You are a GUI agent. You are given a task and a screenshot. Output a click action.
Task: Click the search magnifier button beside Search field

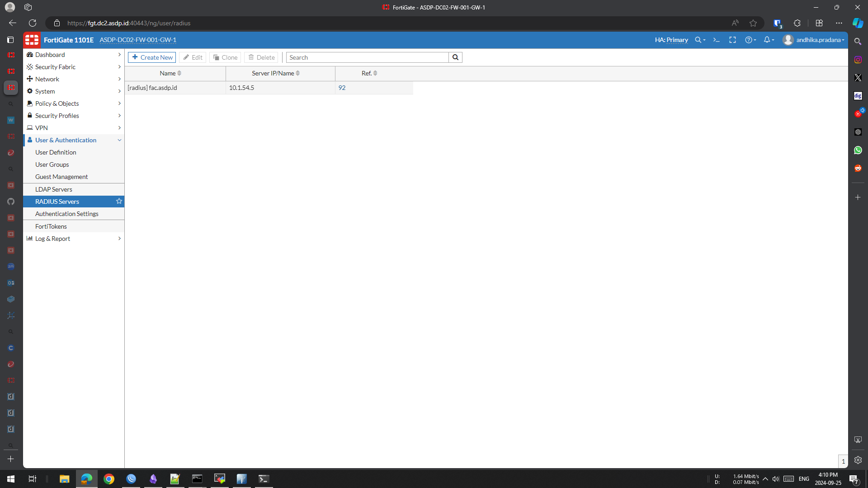pos(455,57)
